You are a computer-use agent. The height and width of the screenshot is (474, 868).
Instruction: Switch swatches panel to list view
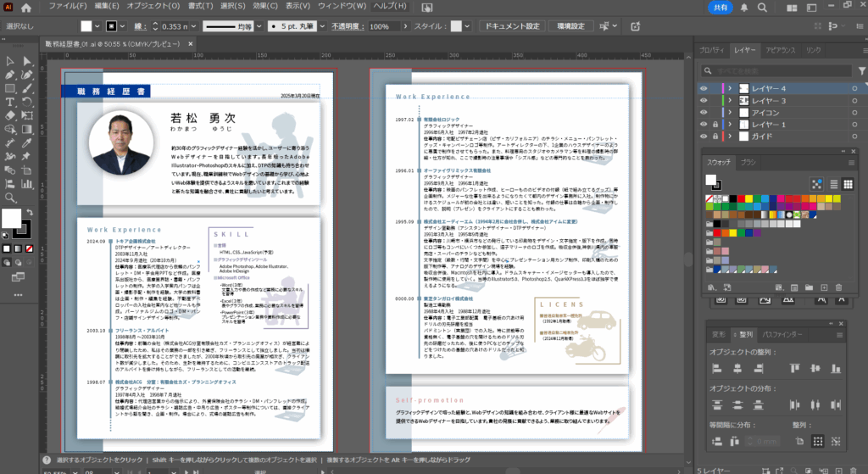pos(834,183)
